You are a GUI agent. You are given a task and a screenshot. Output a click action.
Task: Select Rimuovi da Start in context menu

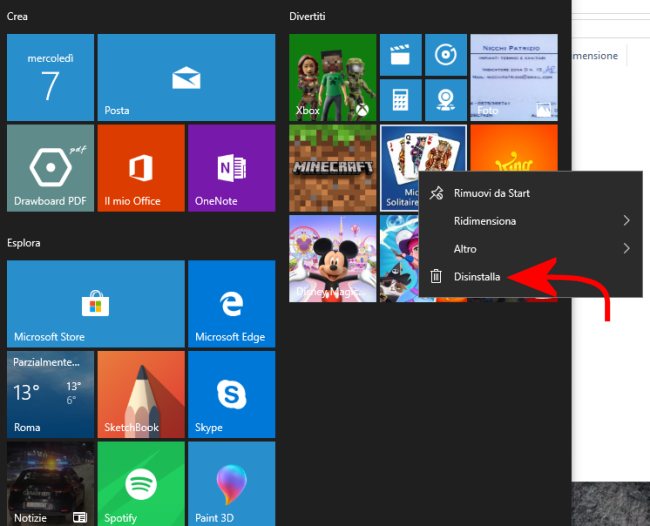pos(531,193)
